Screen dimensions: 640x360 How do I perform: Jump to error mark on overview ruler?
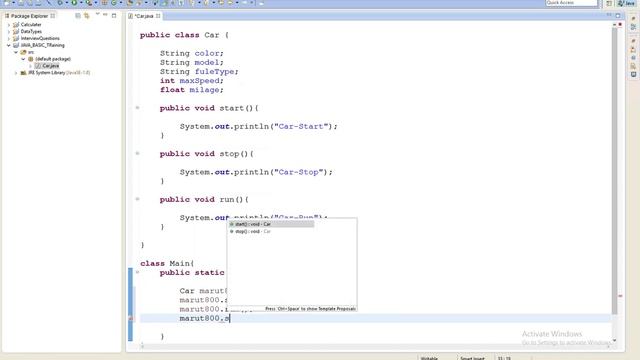coord(620,296)
